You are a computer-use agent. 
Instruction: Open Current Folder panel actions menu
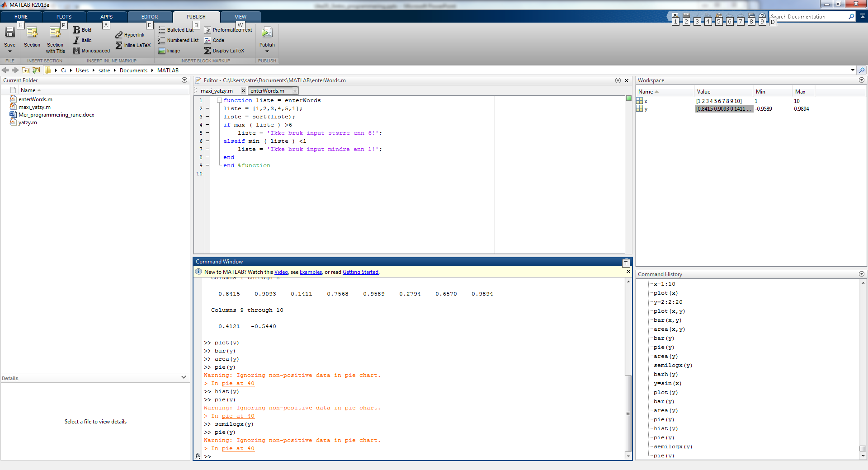[x=184, y=80]
